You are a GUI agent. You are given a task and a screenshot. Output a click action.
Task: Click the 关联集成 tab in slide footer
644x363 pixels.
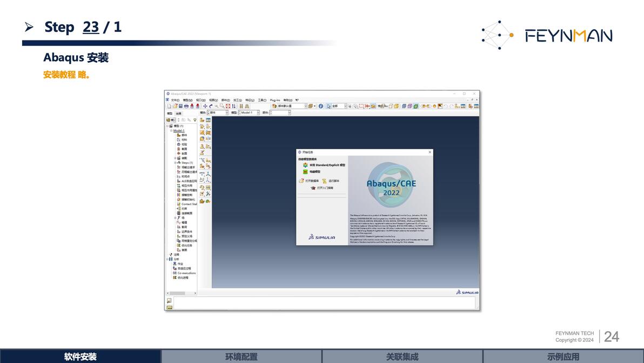pyautogui.click(x=402, y=357)
